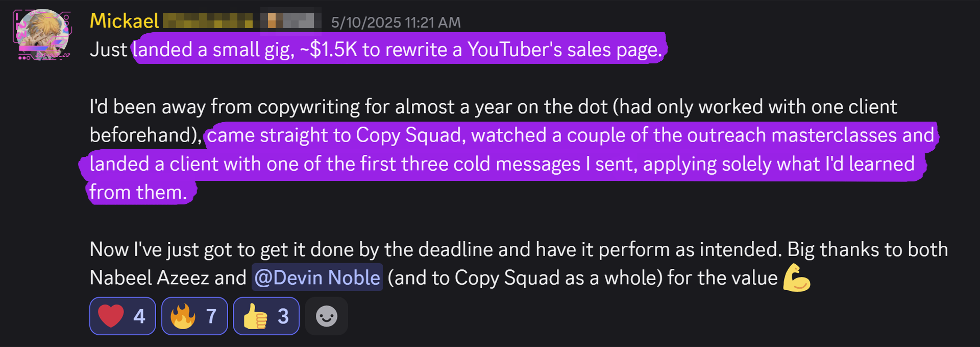Click the highlighted 'landed a client with one' line
Image resolution: width=980 pixels, height=347 pixels.
tap(502, 164)
